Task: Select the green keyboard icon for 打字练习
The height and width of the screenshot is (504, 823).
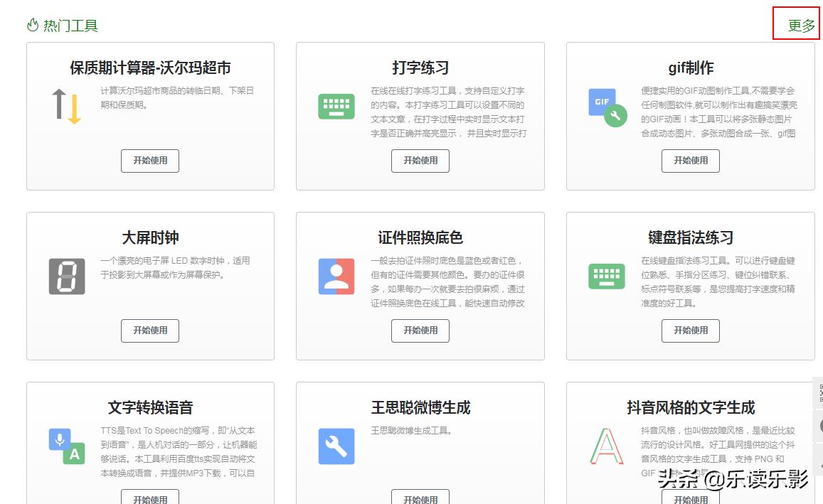Action: pyautogui.click(x=335, y=107)
